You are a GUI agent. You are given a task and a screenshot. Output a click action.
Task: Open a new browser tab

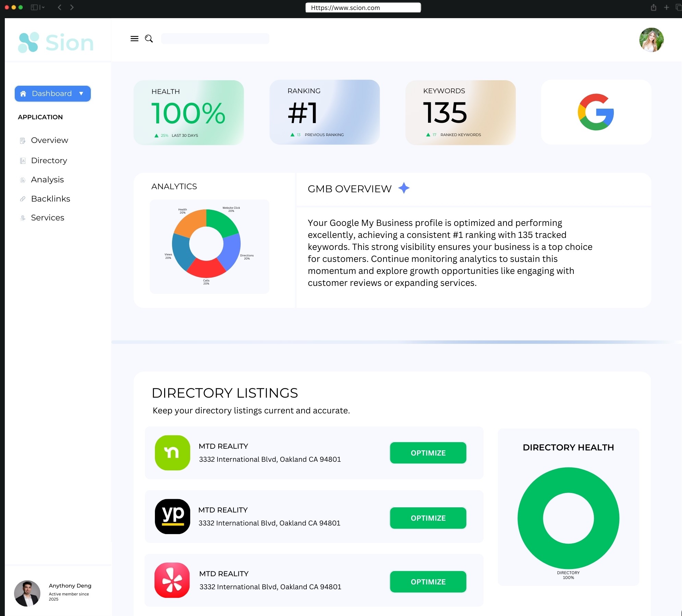click(x=666, y=7)
